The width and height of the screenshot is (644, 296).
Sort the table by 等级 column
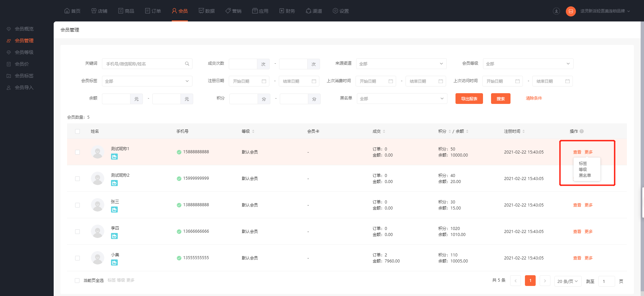point(253,131)
